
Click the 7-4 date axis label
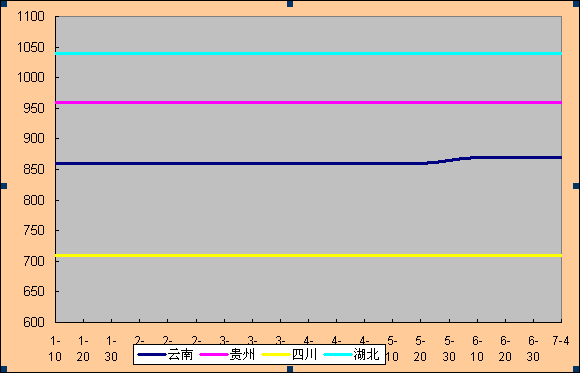coord(561,340)
